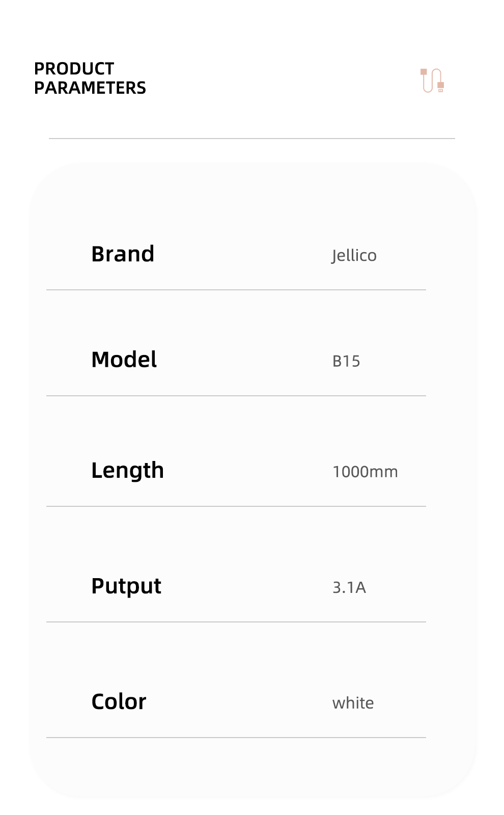Click the 3.1A output value
Screen dimensions: 504x815
[349, 587]
